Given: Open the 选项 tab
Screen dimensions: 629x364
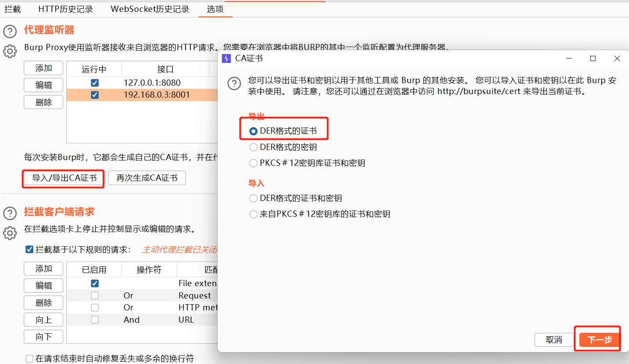Looking at the screenshot, I should click(x=215, y=9).
